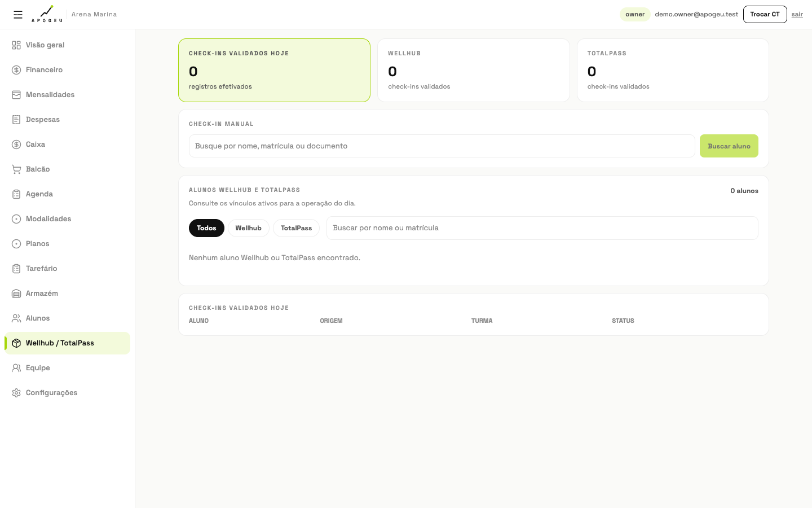
Task: Click the Apogeu logo
Action: 47,14
